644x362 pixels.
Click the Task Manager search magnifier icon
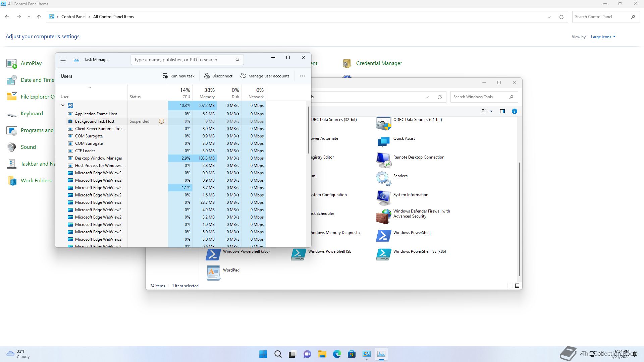[237, 60]
